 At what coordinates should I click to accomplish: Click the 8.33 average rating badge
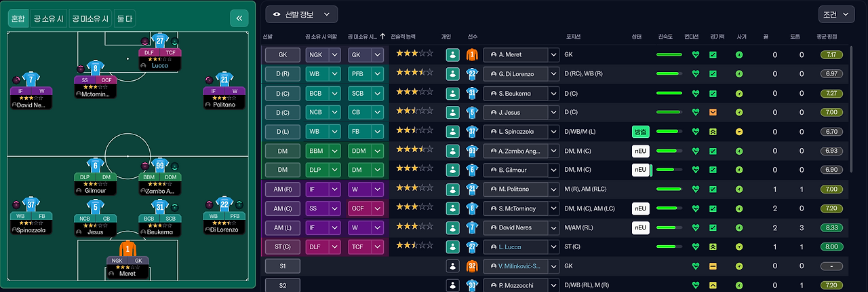pyautogui.click(x=831, y=227)
